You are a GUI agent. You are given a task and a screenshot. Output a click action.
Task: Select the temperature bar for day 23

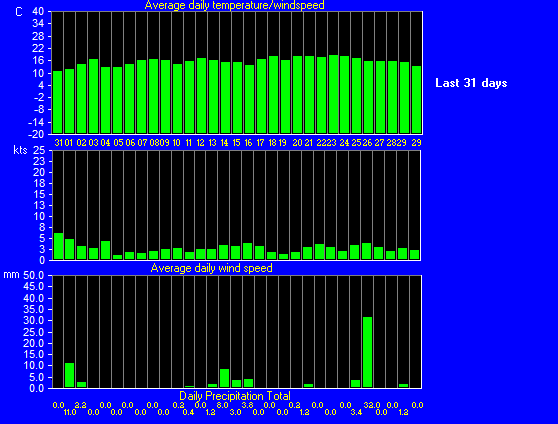click(x=333, y=94)
